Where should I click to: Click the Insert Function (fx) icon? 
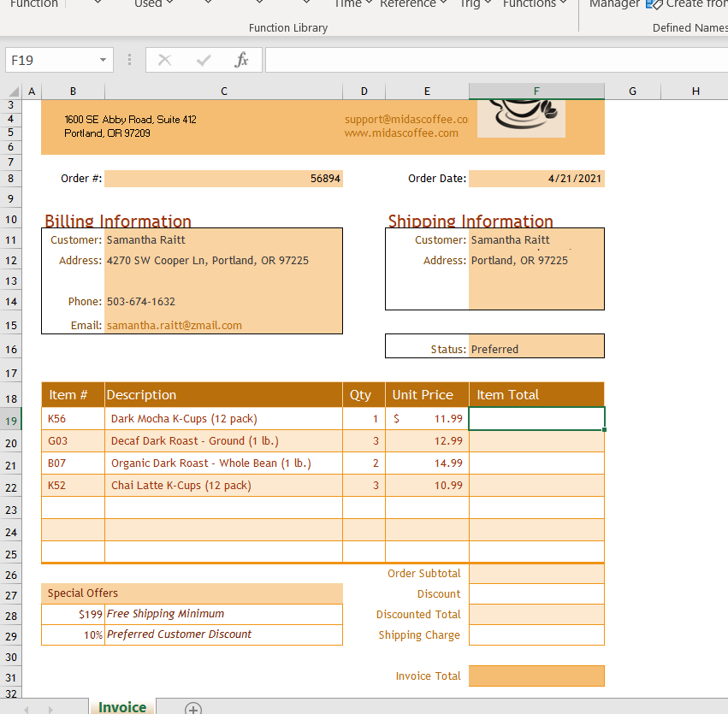point(242,60)
